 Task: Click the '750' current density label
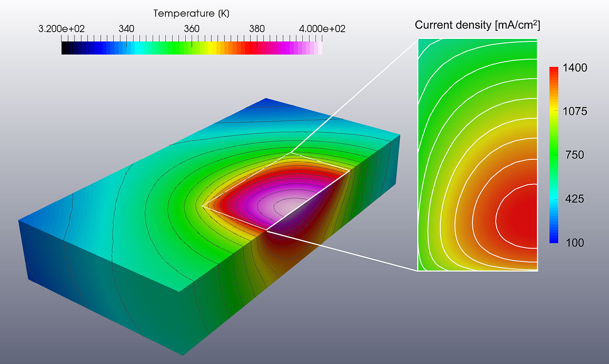(x=575, y=155)
